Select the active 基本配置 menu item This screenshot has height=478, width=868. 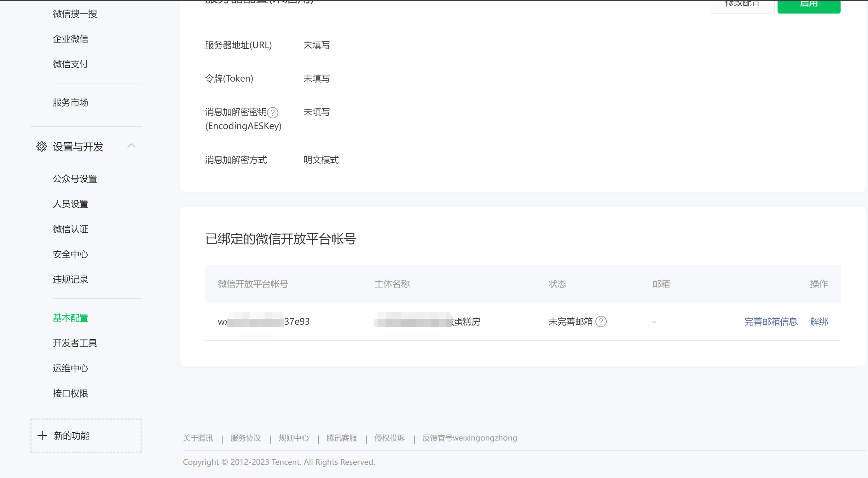click(70, 318)
